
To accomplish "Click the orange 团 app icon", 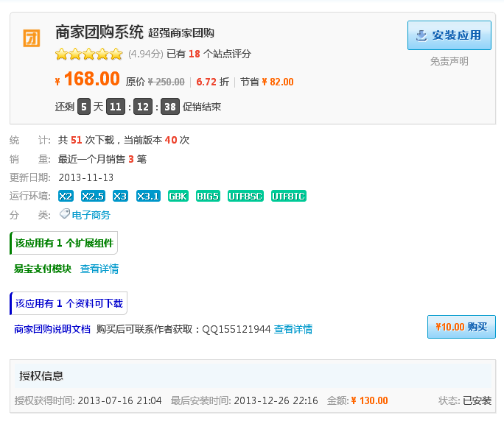I will click(x=32, y=38).
